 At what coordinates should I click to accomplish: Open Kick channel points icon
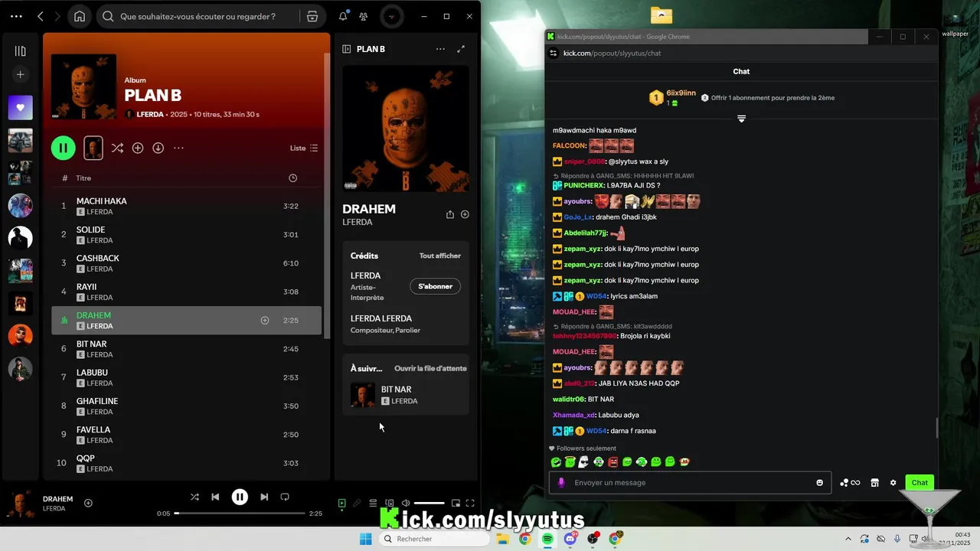pyautogui.click(x=850, y=483)
